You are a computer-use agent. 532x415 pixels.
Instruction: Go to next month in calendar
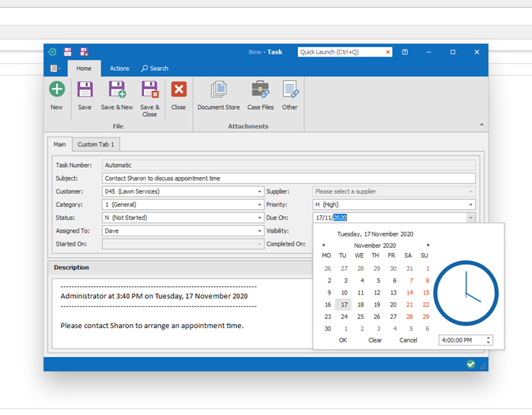pos(428,246)
